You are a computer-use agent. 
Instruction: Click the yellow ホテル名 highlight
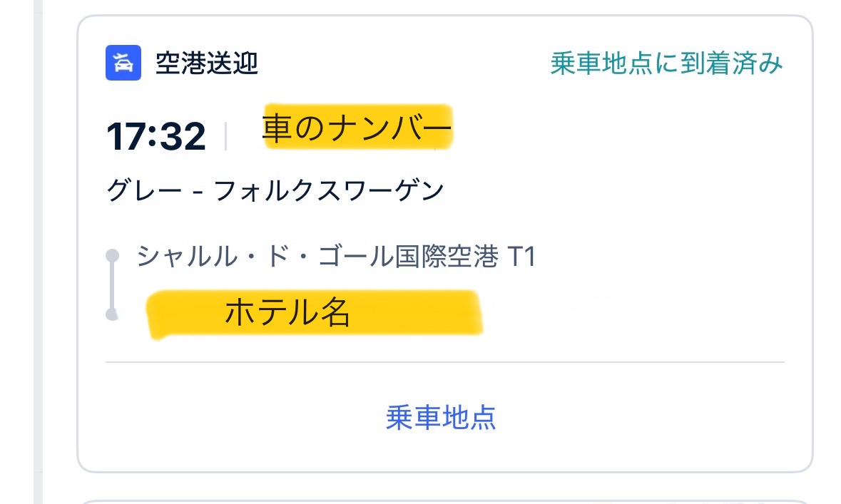coord(315,314)
